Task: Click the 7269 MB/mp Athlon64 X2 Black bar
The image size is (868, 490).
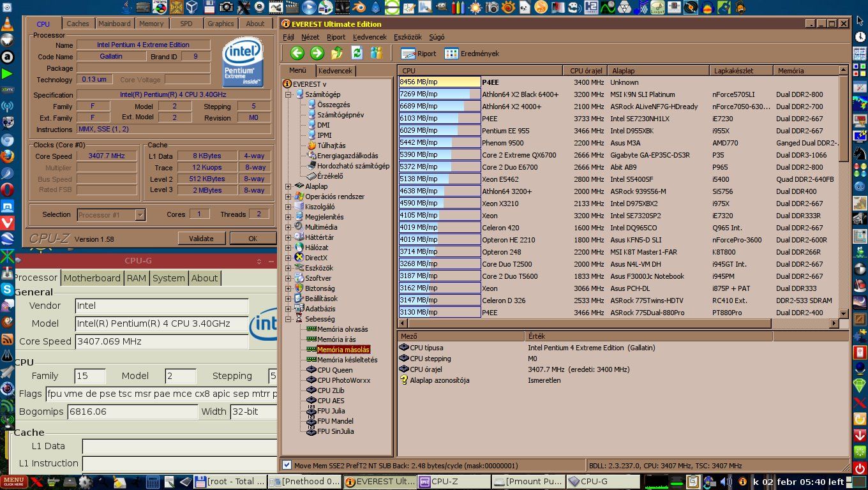Action: point(440,94)
